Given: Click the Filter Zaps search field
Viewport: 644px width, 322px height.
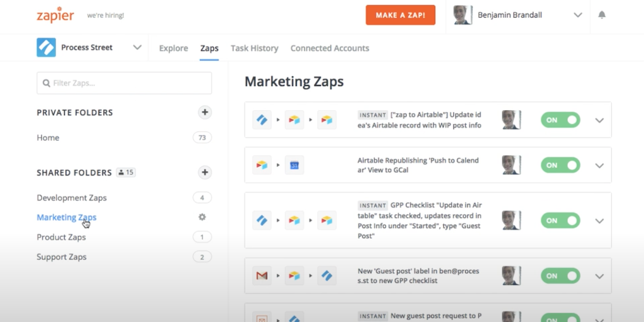Looking at the screenshot, I should (125, 83).
